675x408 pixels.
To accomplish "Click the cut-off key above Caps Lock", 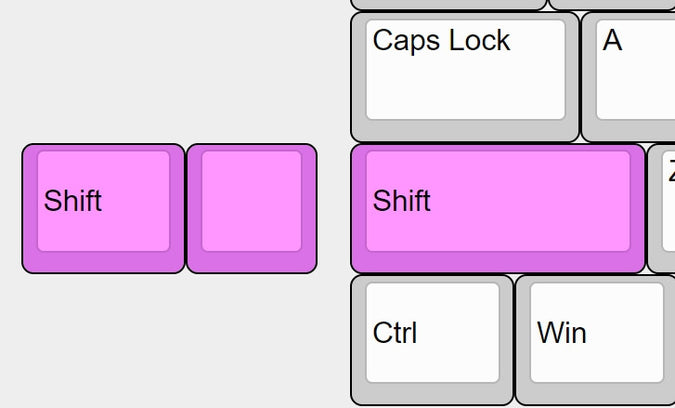I will click(449, 5).
